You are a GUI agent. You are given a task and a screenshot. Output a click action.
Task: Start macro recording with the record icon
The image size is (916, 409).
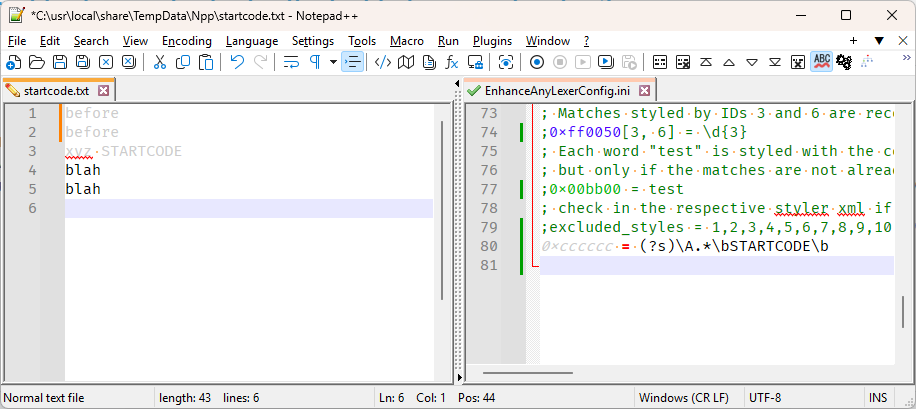coord(536,62)
